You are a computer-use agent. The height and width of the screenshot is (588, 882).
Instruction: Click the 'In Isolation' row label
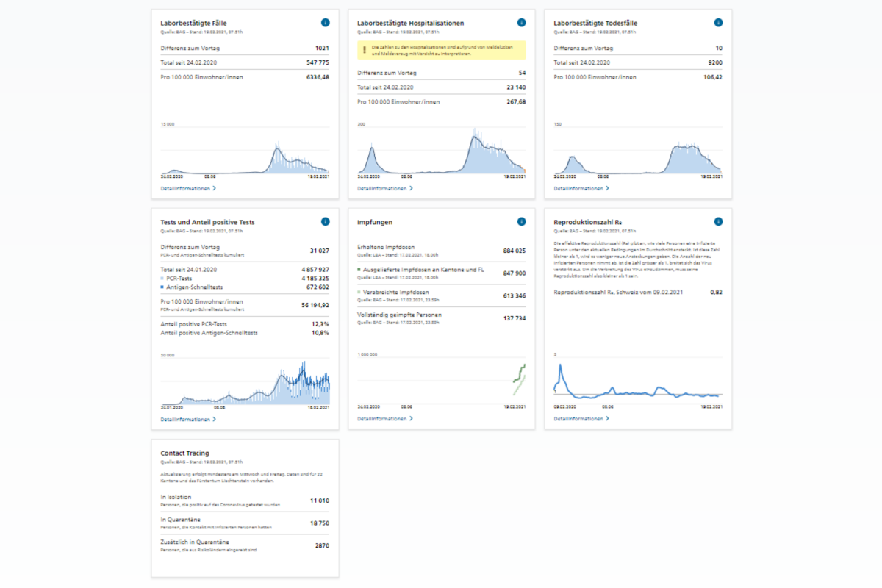coord(176,497)
